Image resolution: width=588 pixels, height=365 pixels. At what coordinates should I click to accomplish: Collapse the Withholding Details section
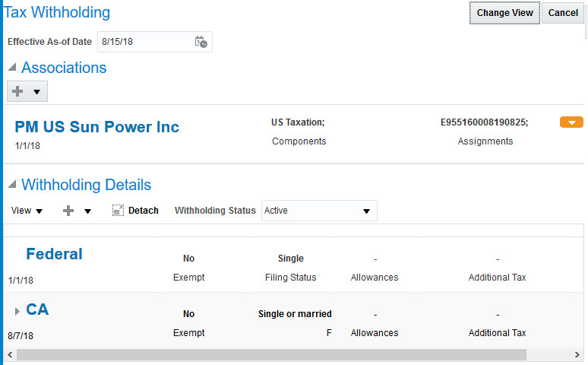[x=12, y=185]
